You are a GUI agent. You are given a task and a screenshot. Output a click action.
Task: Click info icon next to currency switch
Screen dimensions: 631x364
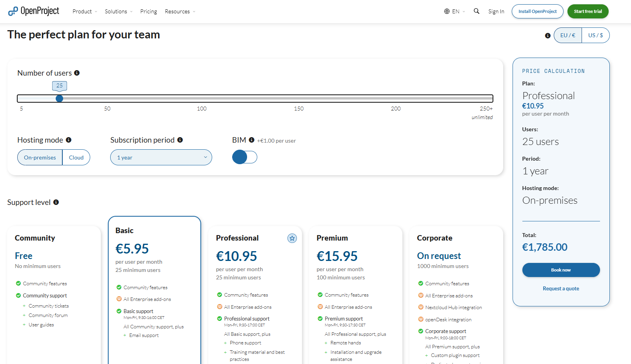tap(548, 36)
